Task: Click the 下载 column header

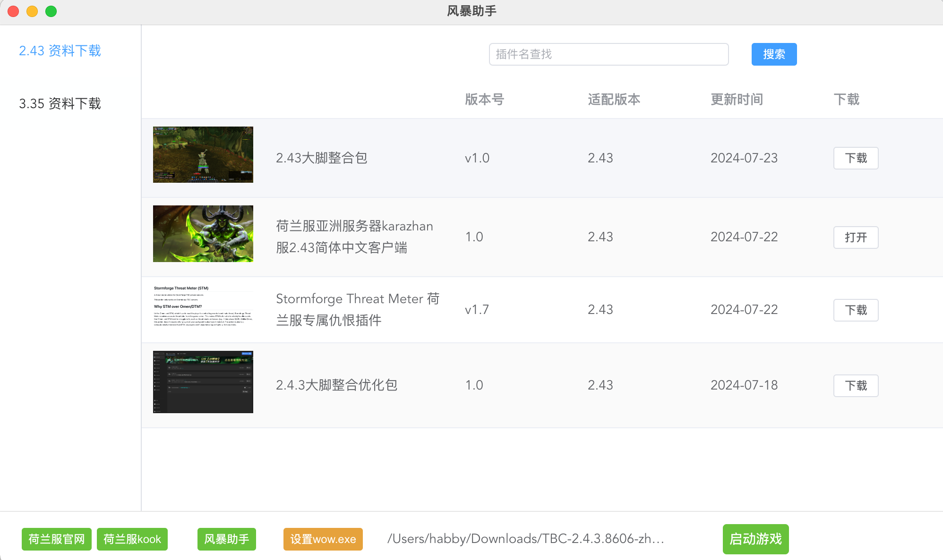Action: pos(847,99)
